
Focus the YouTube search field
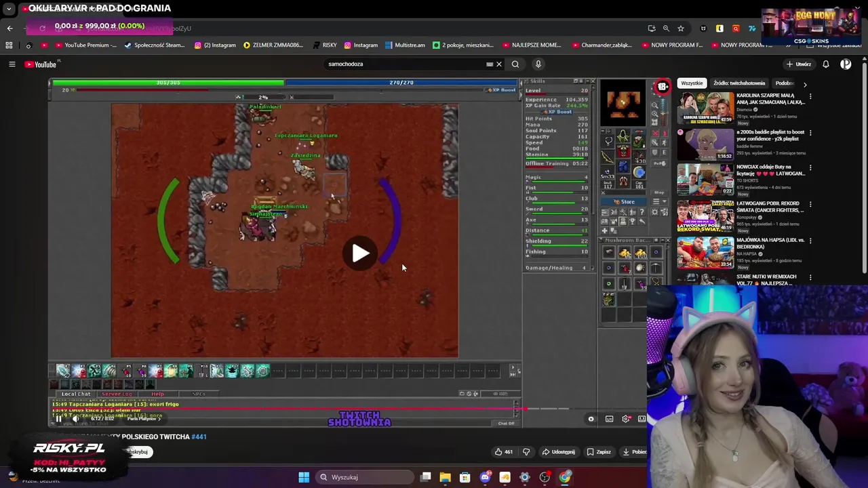407,64
